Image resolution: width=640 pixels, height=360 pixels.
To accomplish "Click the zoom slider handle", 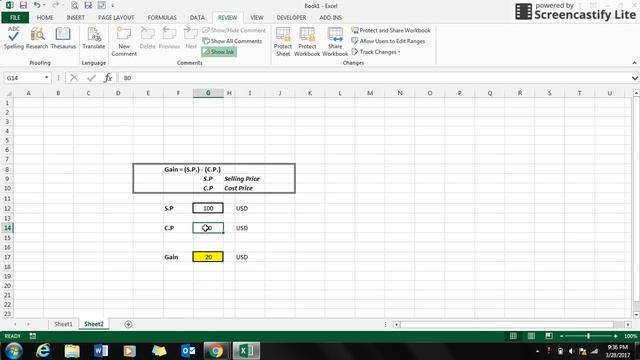I will point(588,336).
